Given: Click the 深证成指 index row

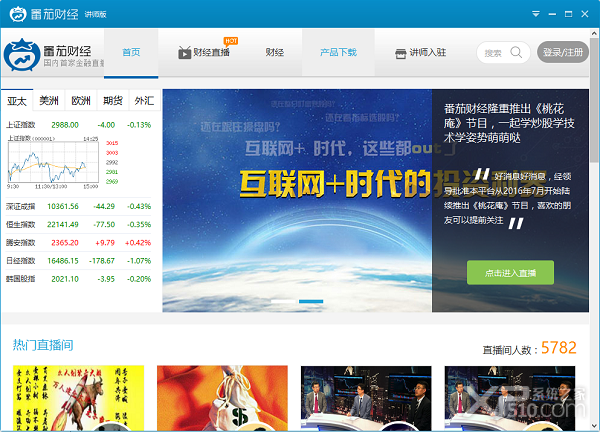Looking at the screenshot, I should coord(78,206).
